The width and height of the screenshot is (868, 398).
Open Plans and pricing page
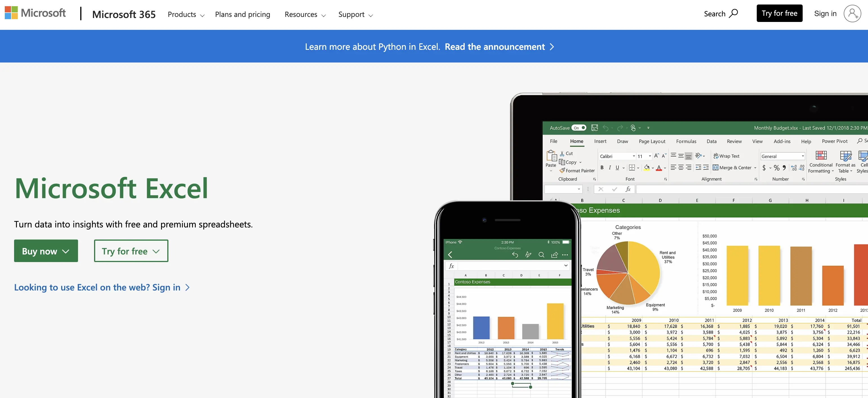[x=242, y=14]
